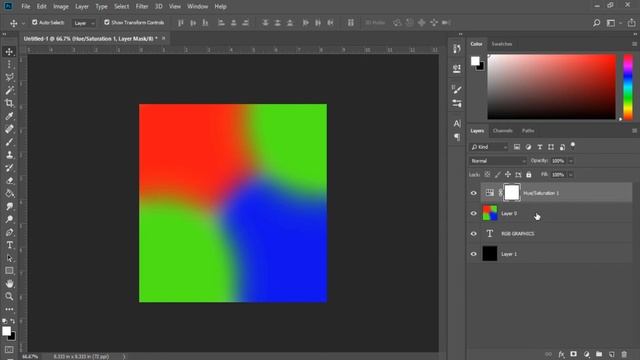Select the Paint Bucket tool

click(9, 193)
